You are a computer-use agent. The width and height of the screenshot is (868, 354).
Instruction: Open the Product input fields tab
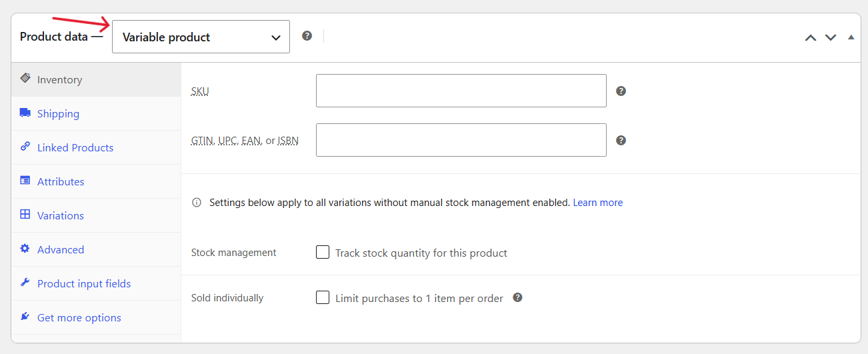[x=96, y=283]
